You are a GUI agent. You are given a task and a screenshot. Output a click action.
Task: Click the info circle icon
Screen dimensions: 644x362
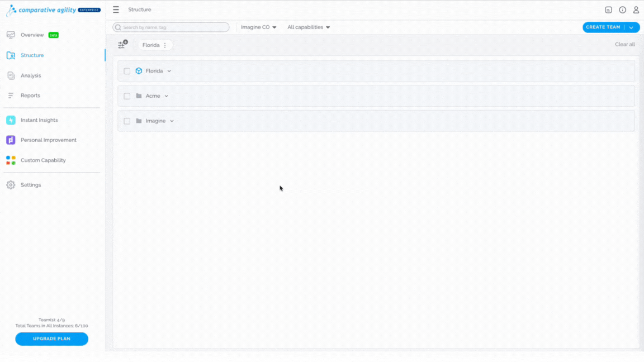[x=622, y=10]
